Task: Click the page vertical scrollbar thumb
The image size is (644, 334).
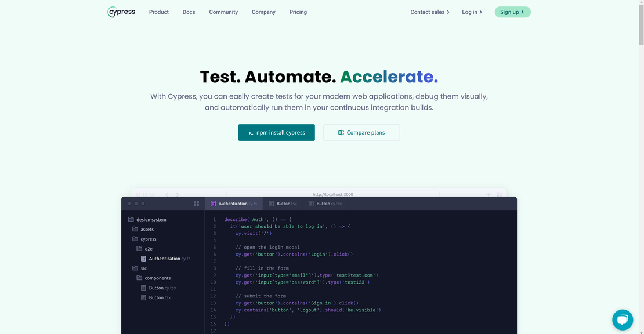Action: [641, 26]
